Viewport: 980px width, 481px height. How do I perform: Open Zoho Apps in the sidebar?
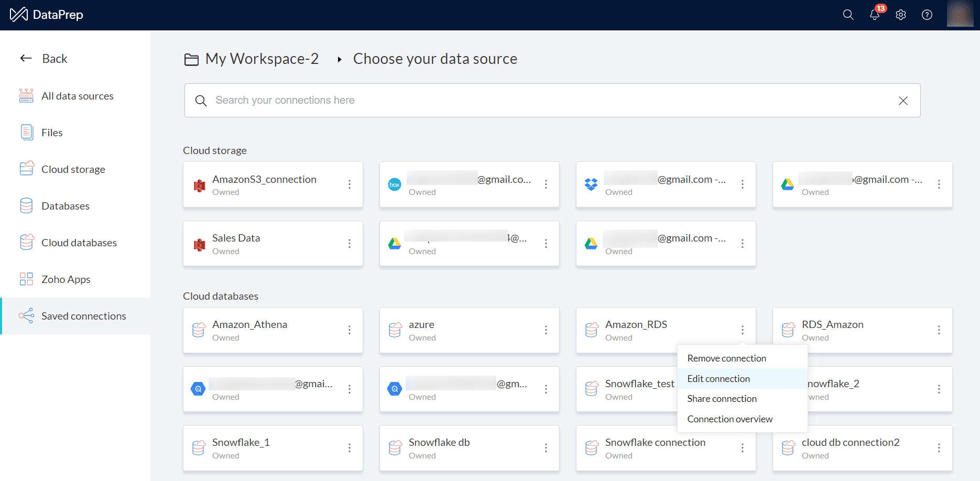click(66, 279)
